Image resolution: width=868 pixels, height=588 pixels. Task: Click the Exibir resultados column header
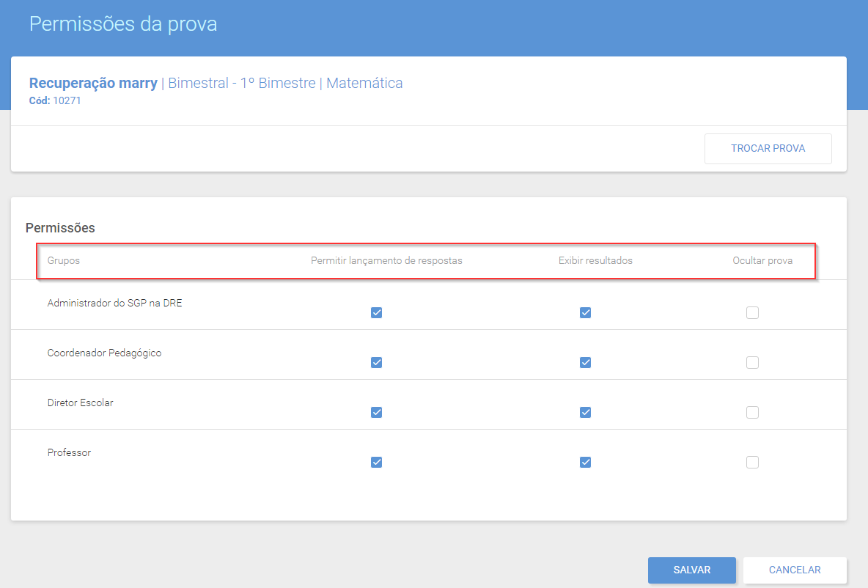point(595,260)
